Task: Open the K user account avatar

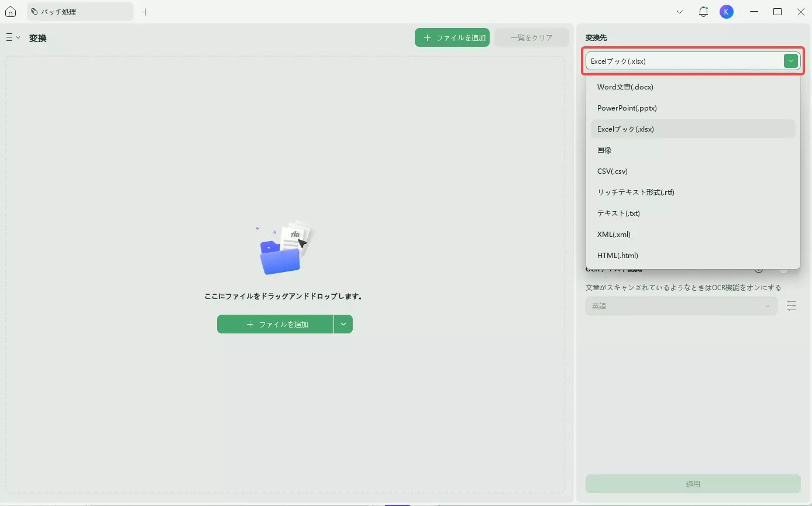Action: tap(727, 12)
